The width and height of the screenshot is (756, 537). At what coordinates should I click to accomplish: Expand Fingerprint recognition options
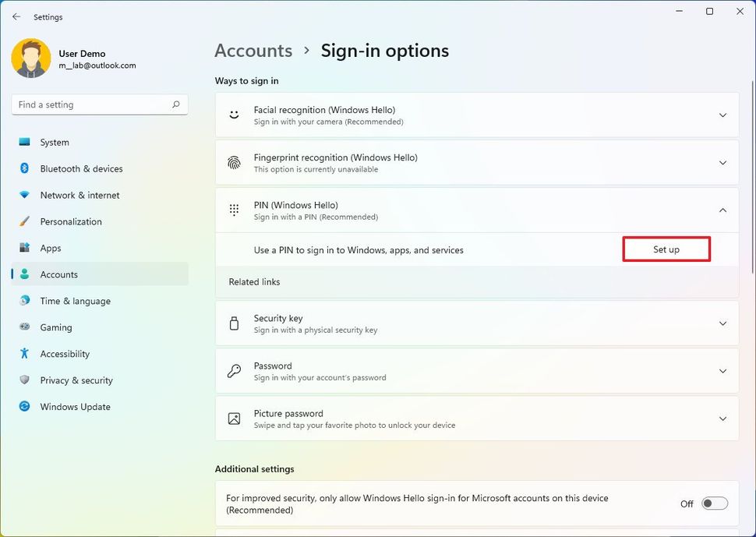click(x=722, y=162)
